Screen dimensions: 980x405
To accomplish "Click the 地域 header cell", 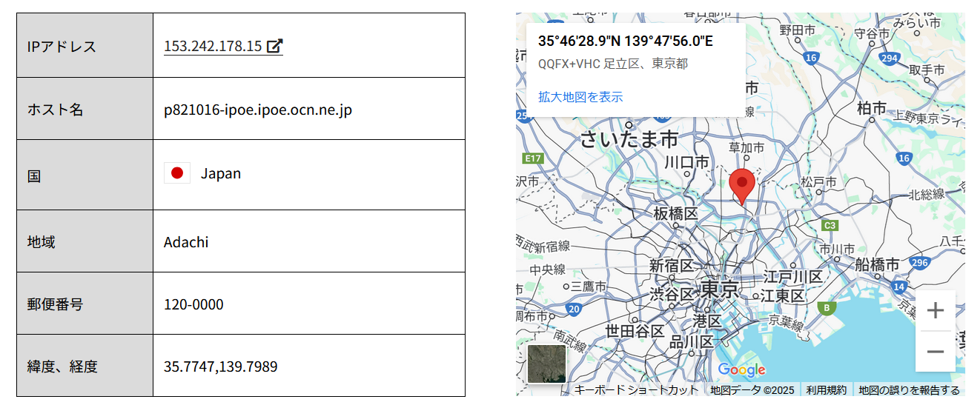I will click(x=85, y=241).
